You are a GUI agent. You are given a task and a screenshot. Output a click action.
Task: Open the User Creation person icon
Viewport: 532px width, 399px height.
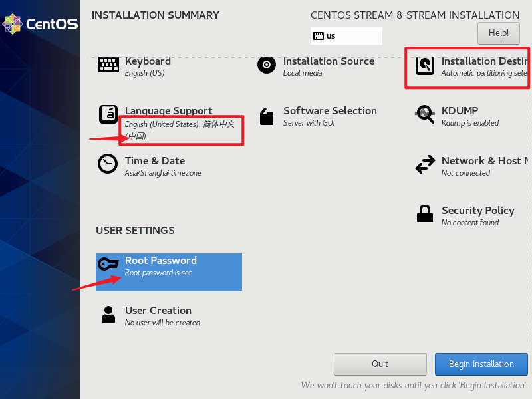point(108,314)
